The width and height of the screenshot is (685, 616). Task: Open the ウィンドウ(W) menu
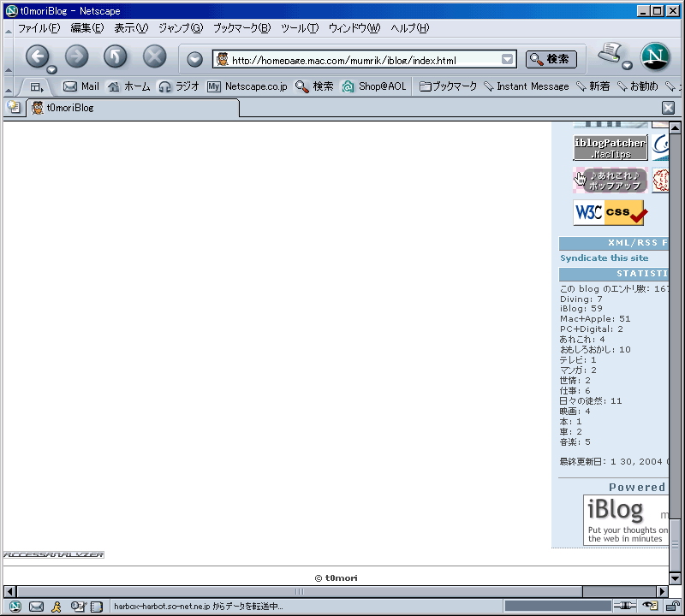pyautogui.click(x=354, y=28)
